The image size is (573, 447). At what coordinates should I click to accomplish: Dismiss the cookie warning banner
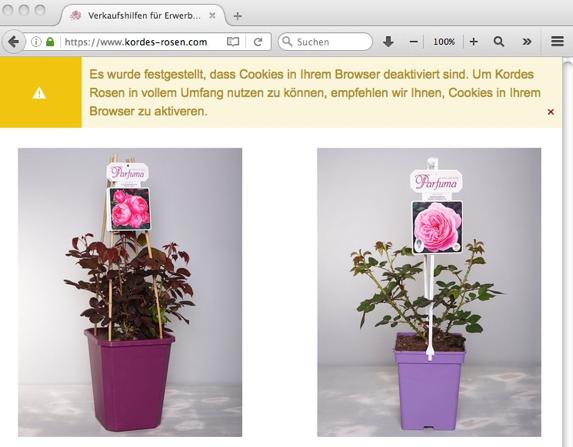(x=551, y=112)
